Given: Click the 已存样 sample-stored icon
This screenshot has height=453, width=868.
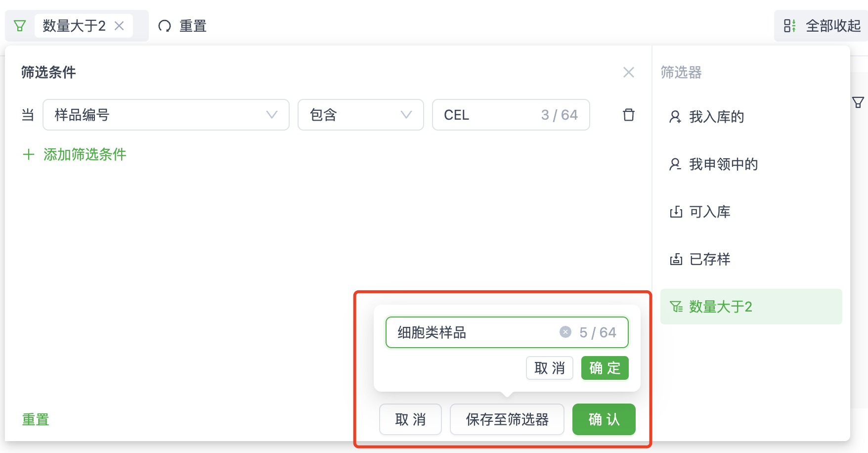Looking at the screenshot, I should tap(676, 259).
